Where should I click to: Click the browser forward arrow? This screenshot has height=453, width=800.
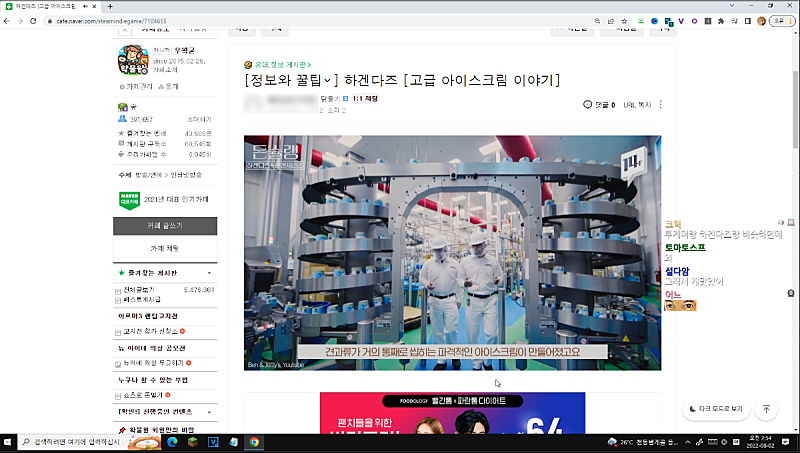click(x=20, y=21)
